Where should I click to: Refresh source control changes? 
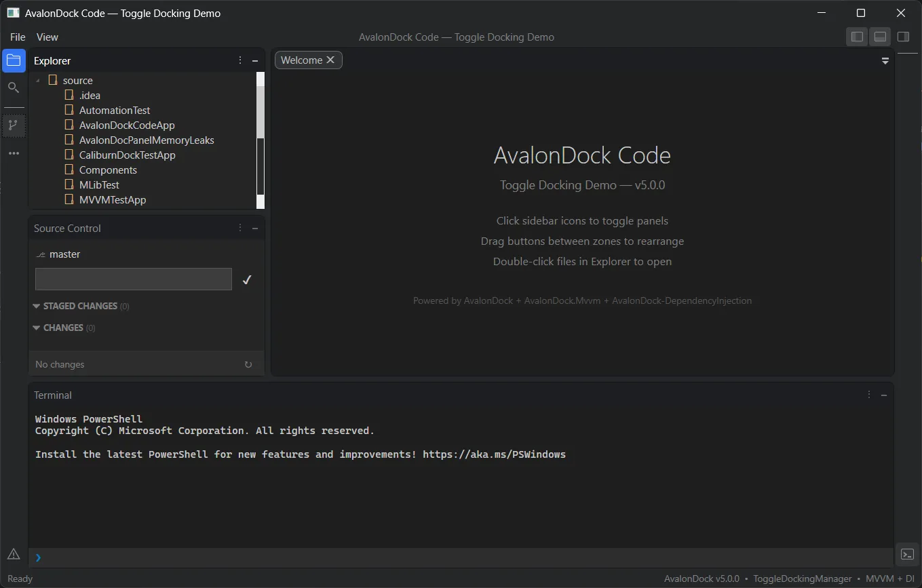tap(248, 364)
